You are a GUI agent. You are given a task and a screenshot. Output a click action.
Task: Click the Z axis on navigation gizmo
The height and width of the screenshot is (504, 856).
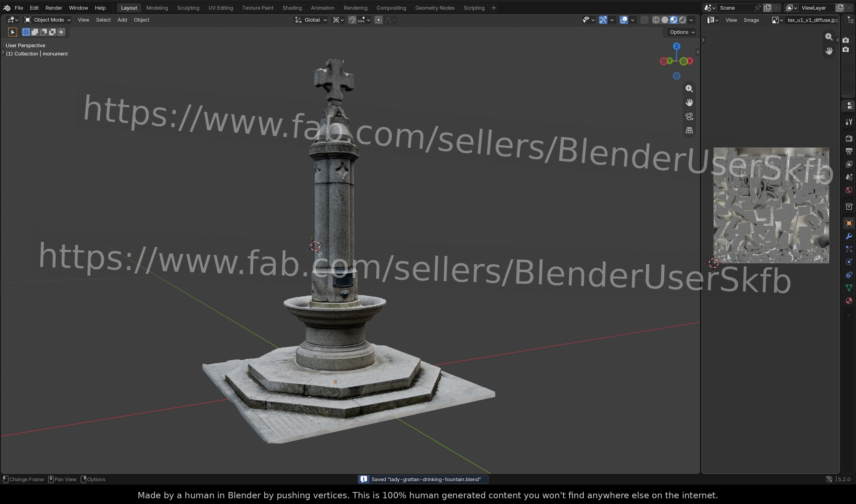[x=677, y=46]
